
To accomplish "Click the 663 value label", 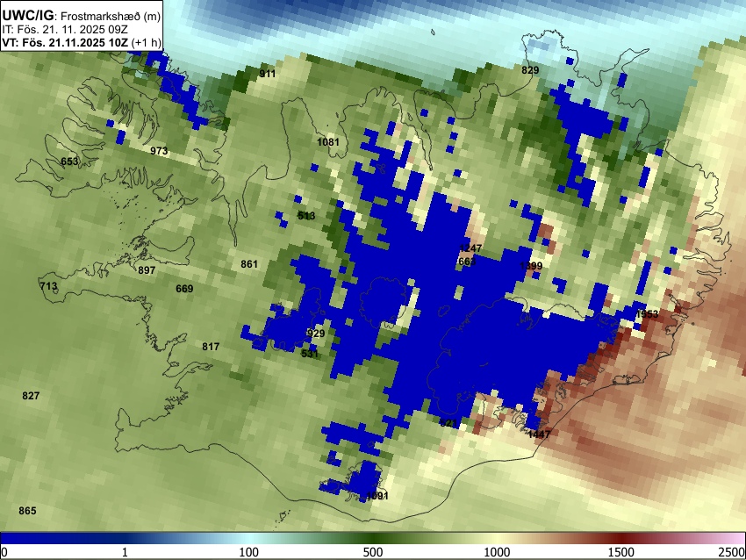I will pyautogui.click(x=467, y=262).
